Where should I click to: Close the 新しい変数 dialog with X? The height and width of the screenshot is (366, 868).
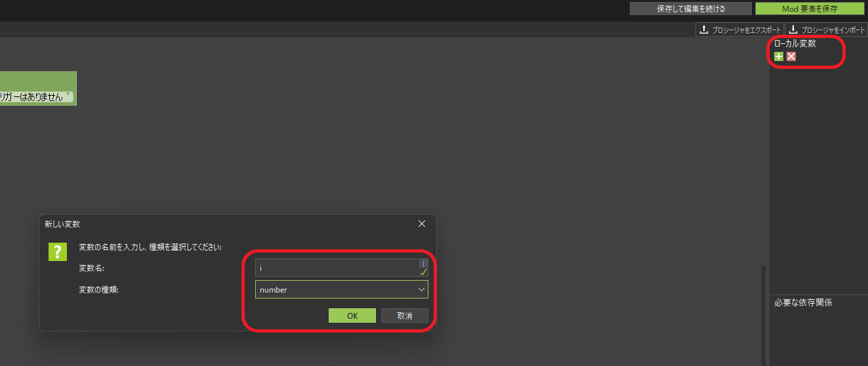click(422, 224)
